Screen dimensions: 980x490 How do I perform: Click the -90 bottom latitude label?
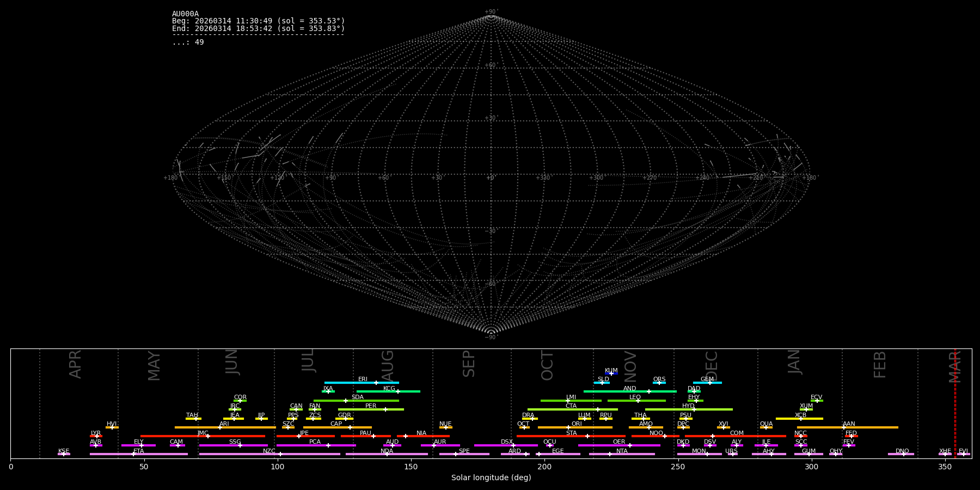click(x=491, y=338)
